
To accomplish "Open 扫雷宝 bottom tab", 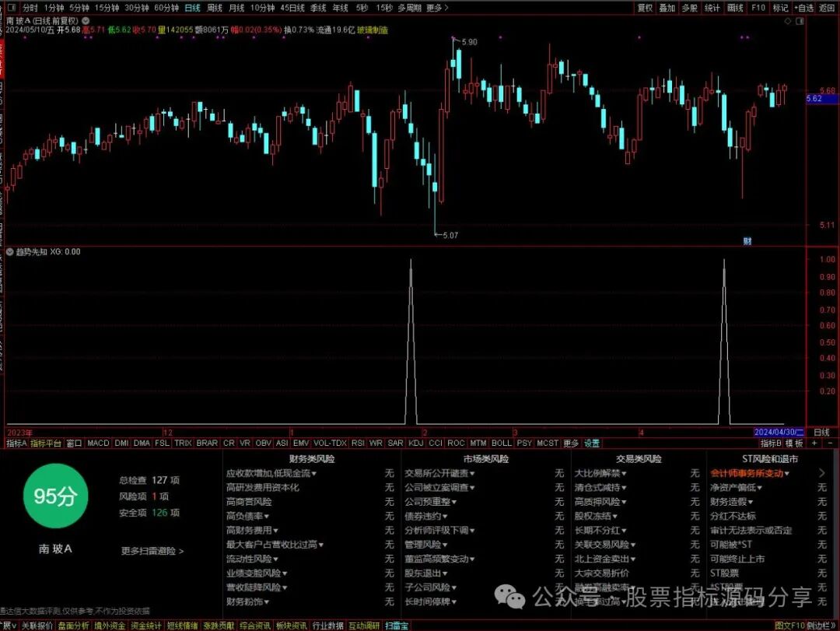I will pyautogui.click(x=397, y=626).
